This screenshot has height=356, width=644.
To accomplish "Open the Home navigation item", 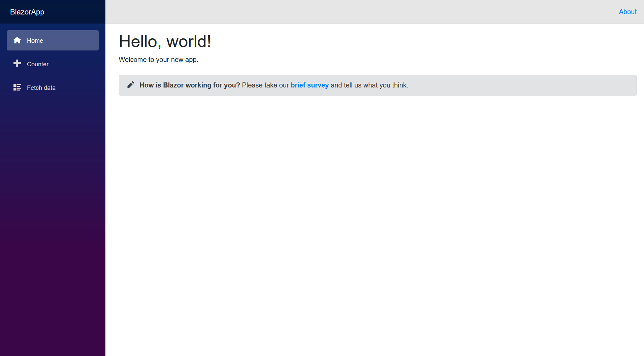I will [53, 40].
